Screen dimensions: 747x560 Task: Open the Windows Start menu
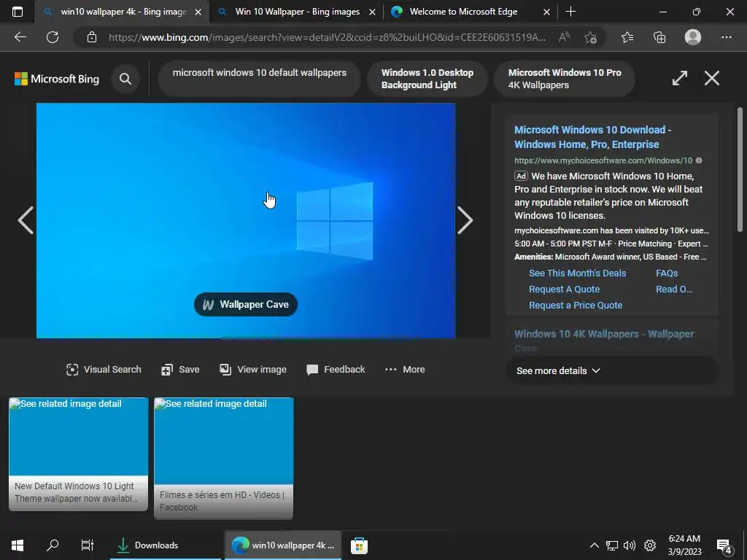[18, 545]
